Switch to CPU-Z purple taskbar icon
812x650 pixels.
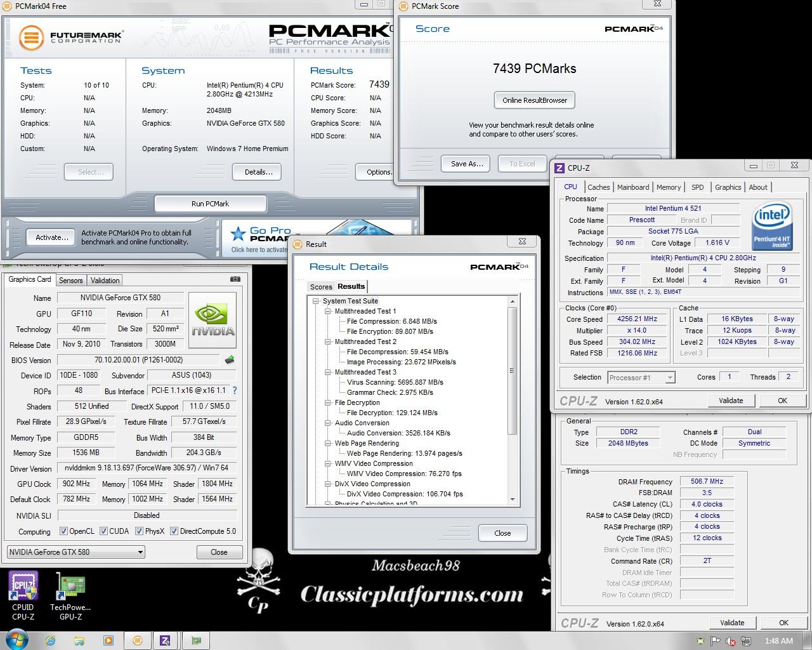click(x=165, y=640)
